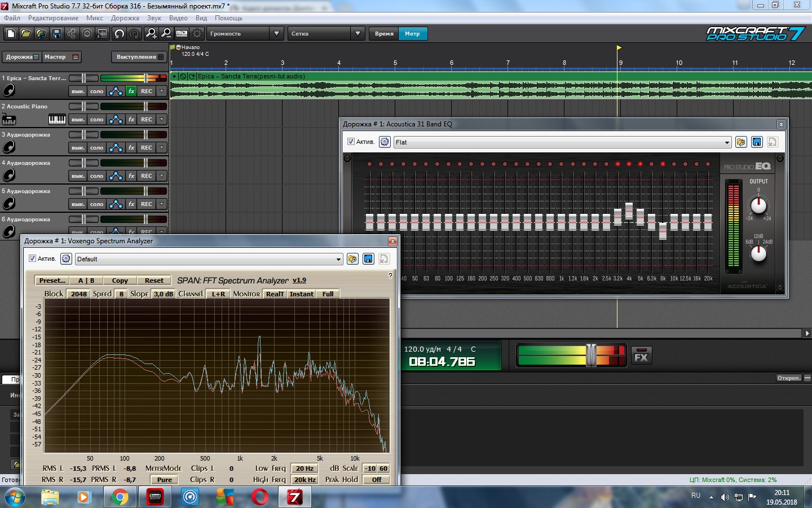Click the Acoustic Piano keyboard icon
This screenshot has width=812, height=508.
pos(57,119)
